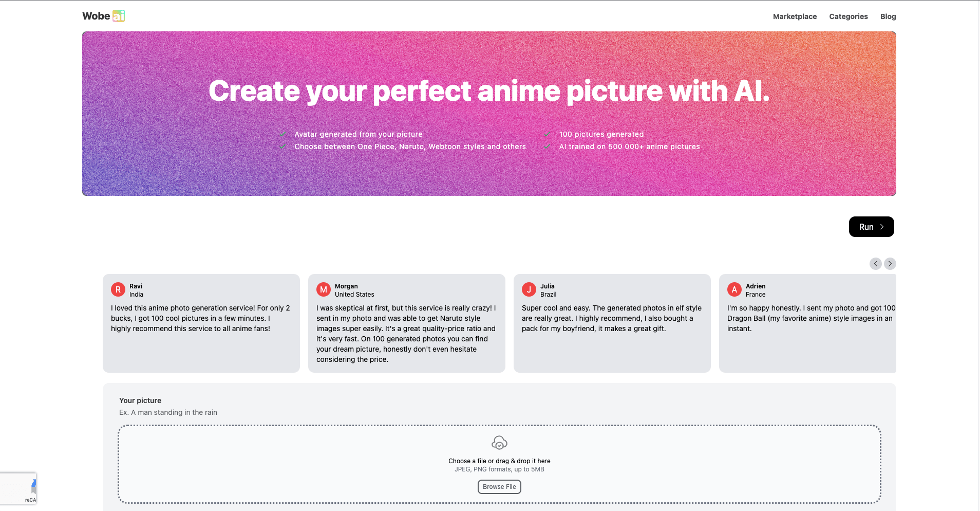Click the next testimonials chevron
Screen dimensions: 980x511
point(890,264)
